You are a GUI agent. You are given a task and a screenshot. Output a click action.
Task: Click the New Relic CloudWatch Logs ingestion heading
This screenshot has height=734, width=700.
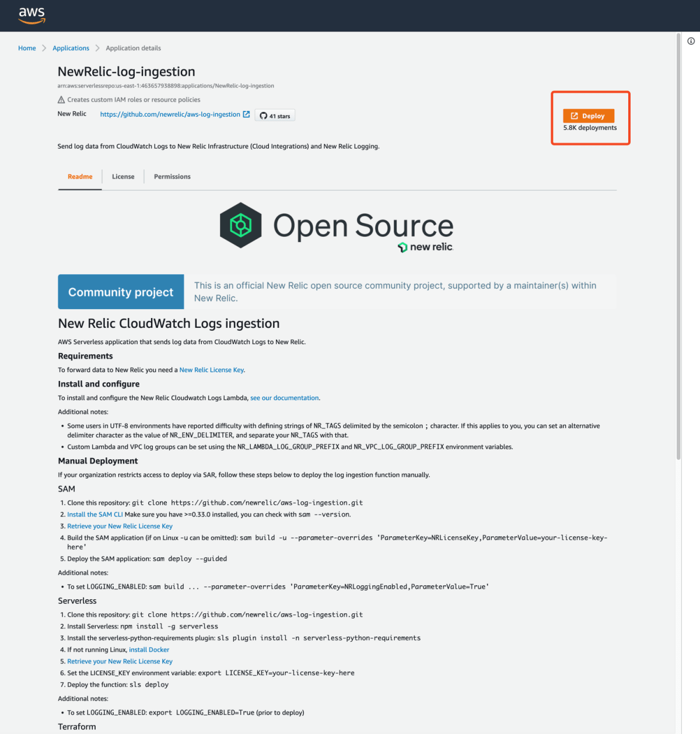[169, 323]
